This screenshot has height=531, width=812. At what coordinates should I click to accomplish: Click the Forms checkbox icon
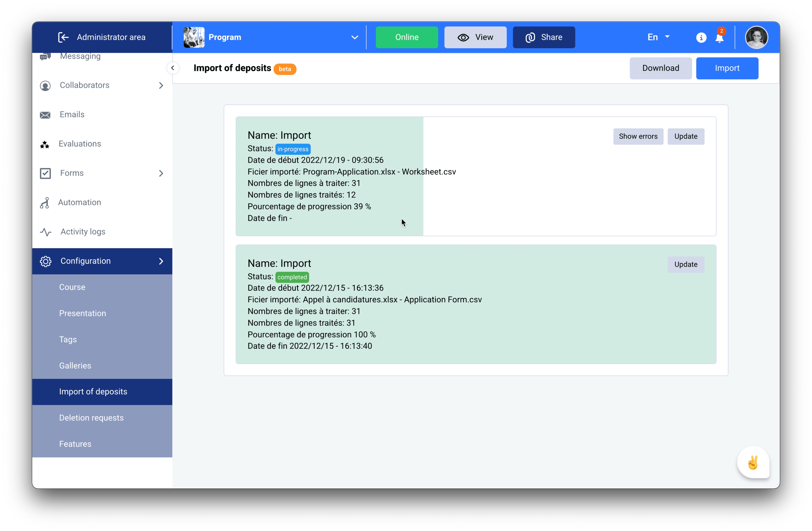coord(45,173)
